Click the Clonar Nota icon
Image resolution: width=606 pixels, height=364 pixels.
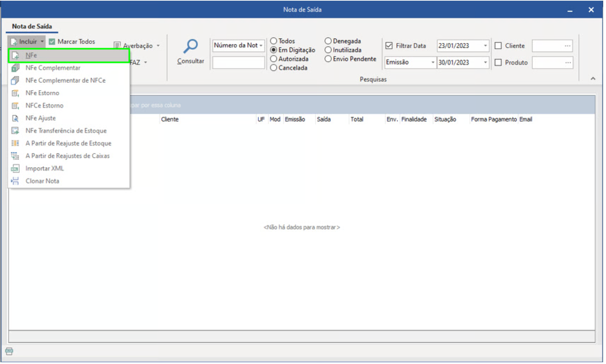coord(15,181)
